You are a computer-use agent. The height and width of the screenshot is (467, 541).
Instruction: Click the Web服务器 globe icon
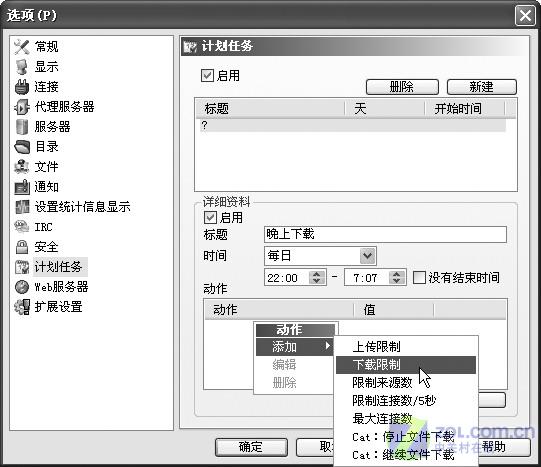coord(22,287)
